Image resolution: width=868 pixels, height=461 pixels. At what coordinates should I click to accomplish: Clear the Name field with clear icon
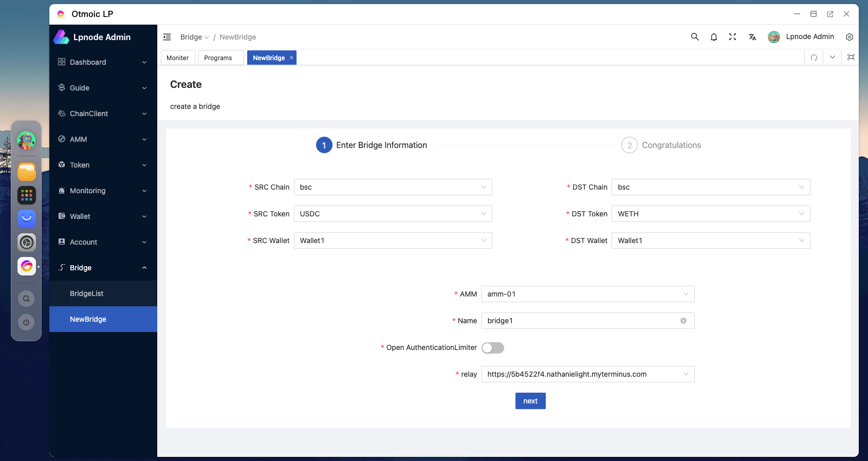coord(684,321)
